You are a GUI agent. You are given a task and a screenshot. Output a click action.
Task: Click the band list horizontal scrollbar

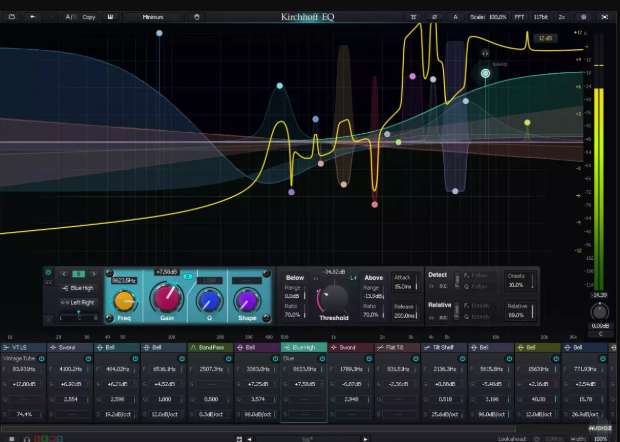[258, 429]
